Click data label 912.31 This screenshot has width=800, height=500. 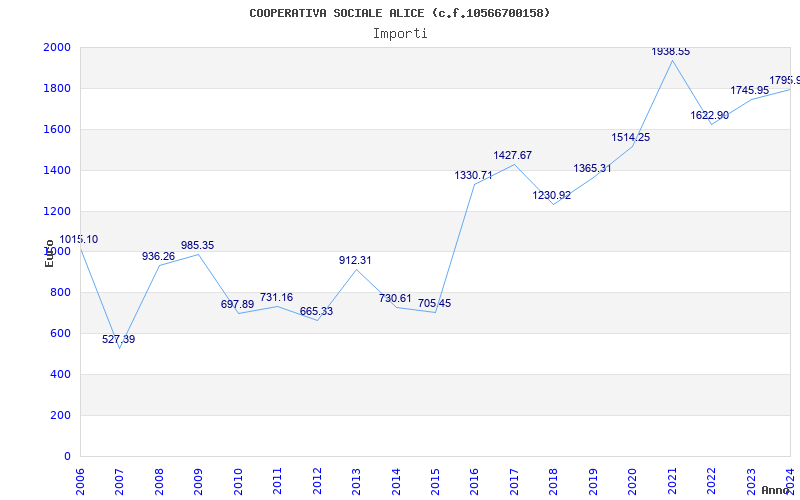(356, 260)
